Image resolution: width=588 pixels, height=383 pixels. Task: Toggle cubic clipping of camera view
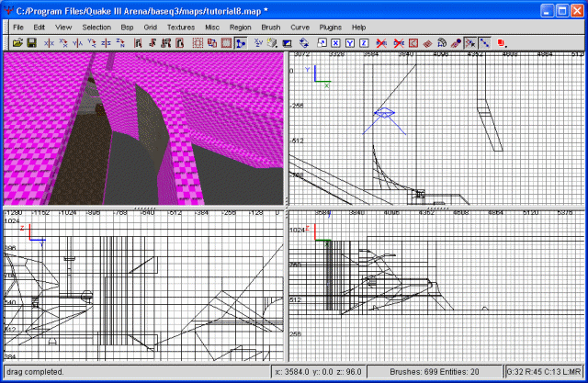(x=287, y=43)
